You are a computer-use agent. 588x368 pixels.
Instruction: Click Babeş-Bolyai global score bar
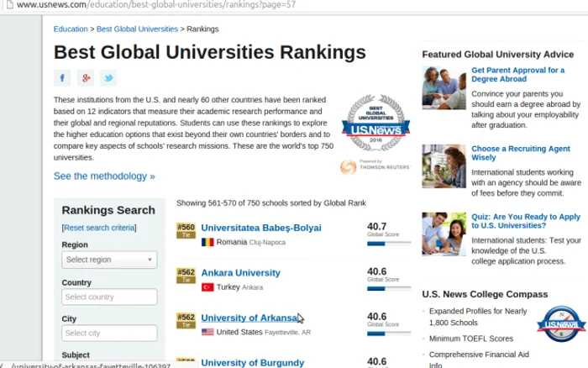coord(389,244)
